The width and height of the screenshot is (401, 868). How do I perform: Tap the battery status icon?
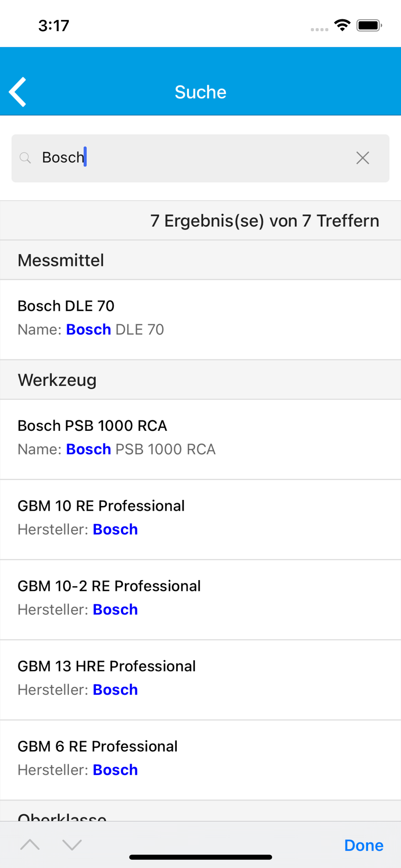click(x=369, y=25)
